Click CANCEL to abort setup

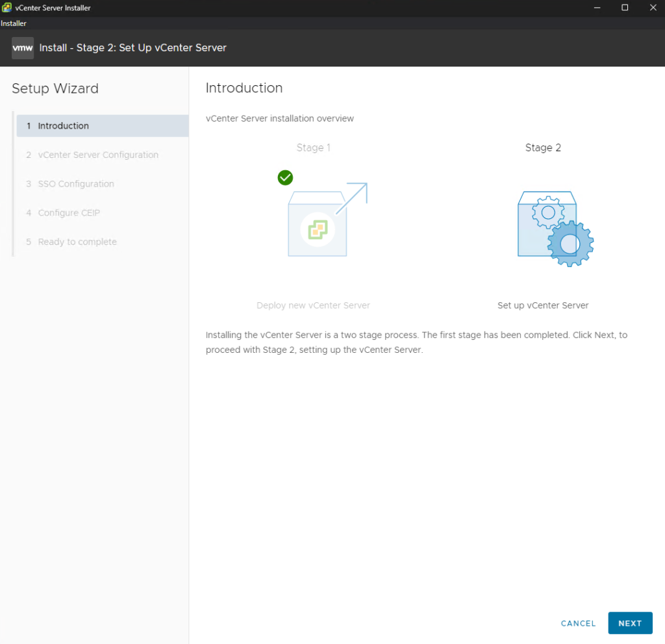click(578, 623)
